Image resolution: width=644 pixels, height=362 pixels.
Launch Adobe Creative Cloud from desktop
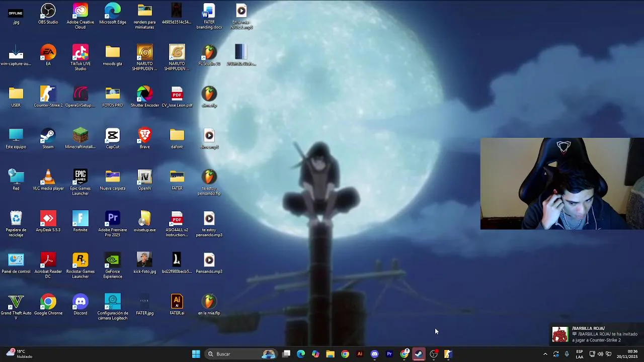point(80,16)
